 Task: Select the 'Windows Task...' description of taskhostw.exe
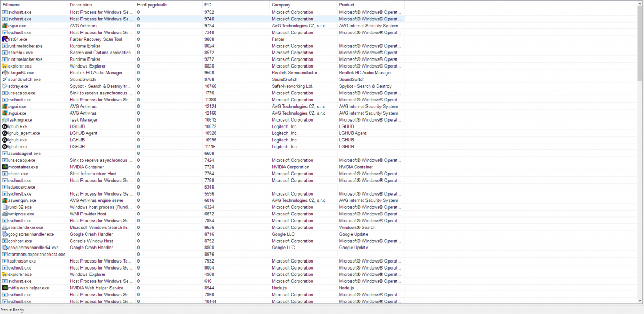(x=101, y=261)
